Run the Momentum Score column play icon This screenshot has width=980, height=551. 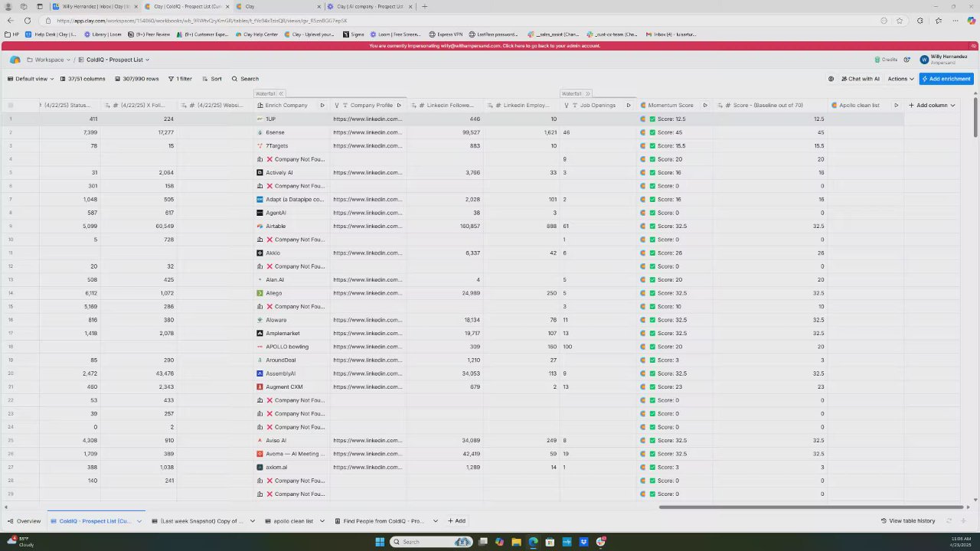(x=705, y=105)
